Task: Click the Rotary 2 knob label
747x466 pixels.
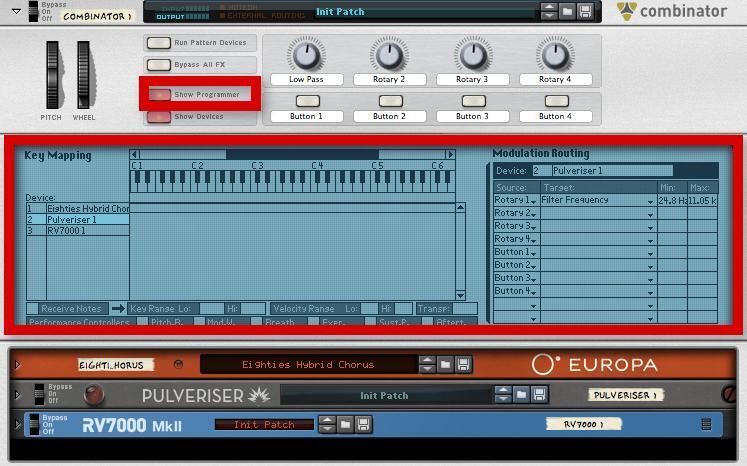Action: coord(389,80)
